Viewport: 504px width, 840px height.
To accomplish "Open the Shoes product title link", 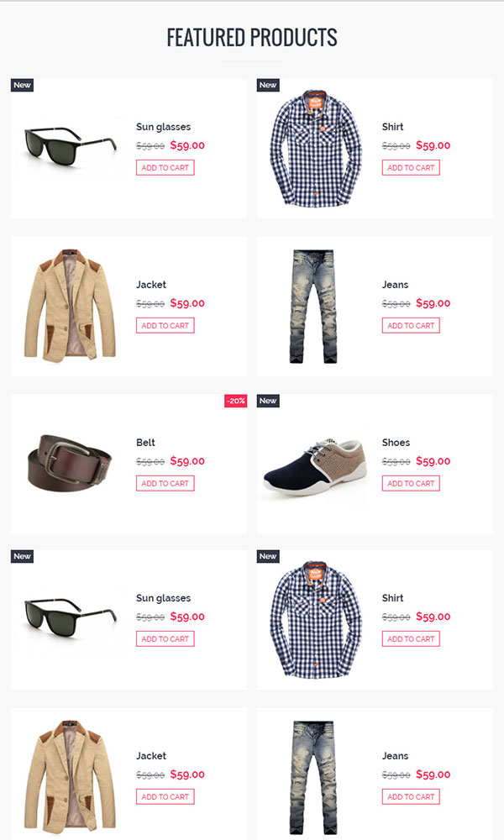I will point(396,443).
